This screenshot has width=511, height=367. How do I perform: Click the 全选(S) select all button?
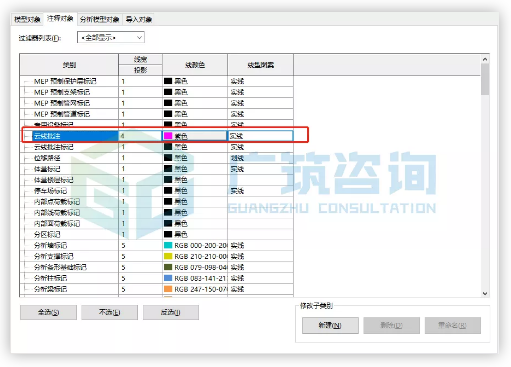coord(48,312)
